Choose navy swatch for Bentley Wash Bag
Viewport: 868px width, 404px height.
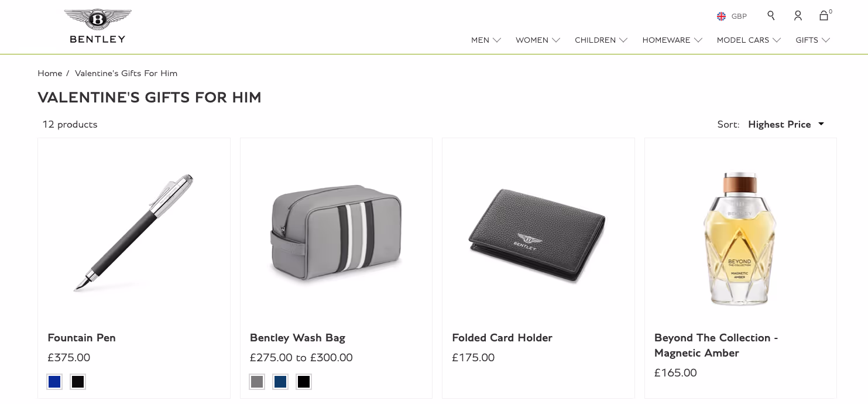point(280,382)
